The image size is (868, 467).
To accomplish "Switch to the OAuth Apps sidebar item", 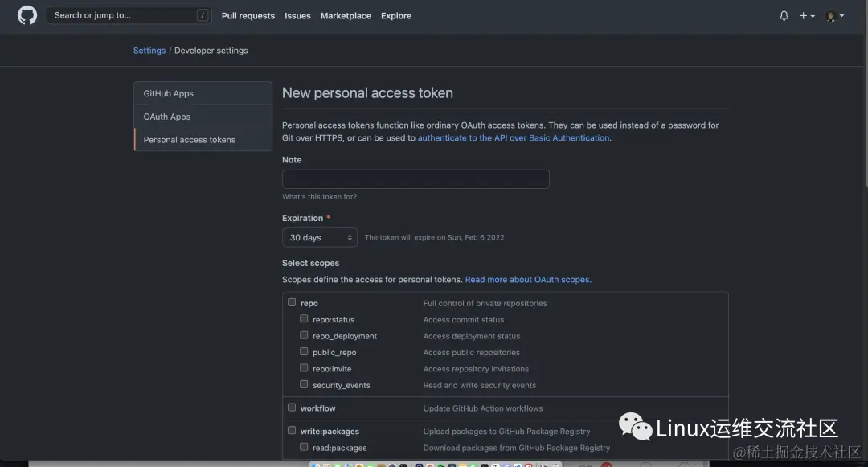I will click(x=167, y=117).
